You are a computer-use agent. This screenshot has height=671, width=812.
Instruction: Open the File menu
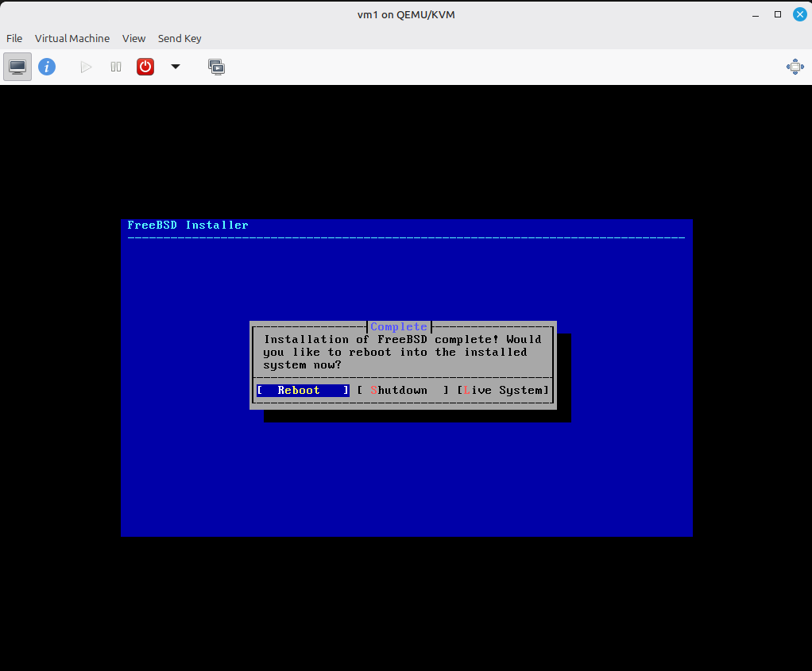coord(14,38)
